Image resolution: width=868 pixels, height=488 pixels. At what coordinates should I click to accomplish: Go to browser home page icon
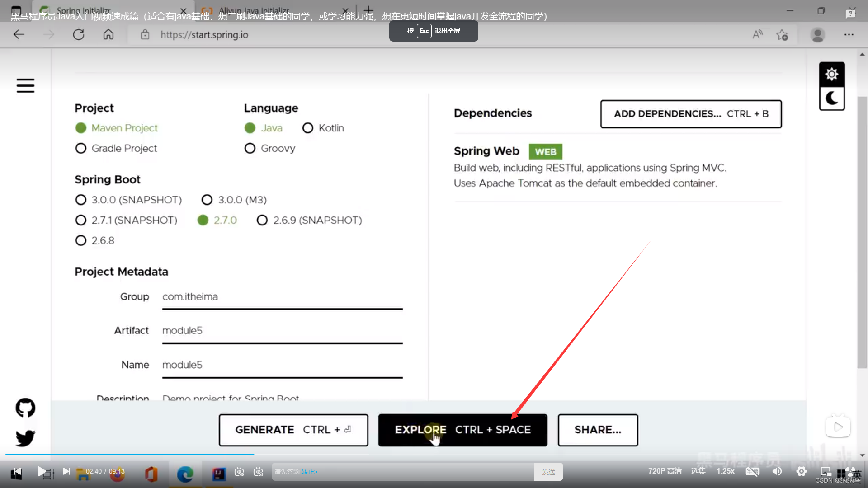click(x=108, y=34)
